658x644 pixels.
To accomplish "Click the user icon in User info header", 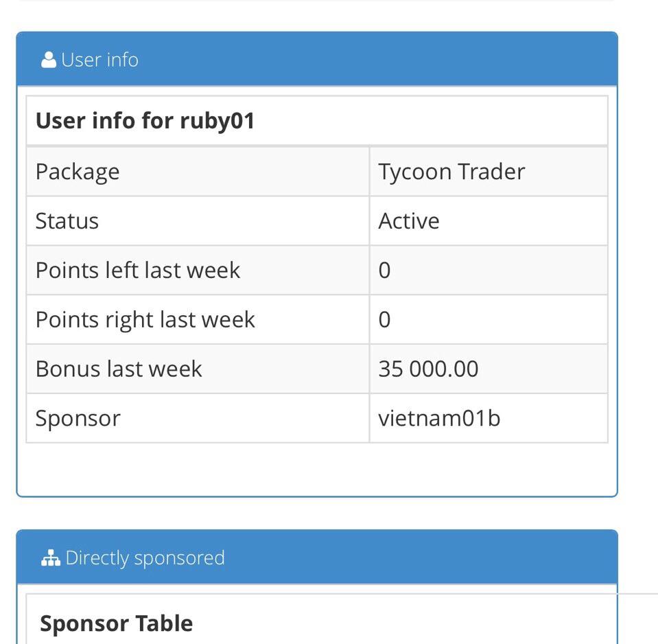I will point(49,60).
